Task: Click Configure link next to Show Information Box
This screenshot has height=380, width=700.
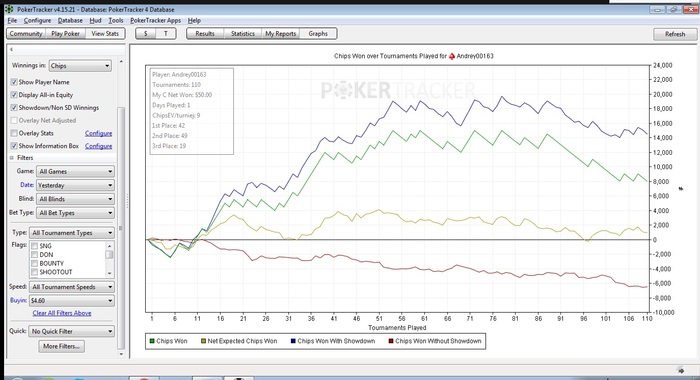Action: point(99,146)
